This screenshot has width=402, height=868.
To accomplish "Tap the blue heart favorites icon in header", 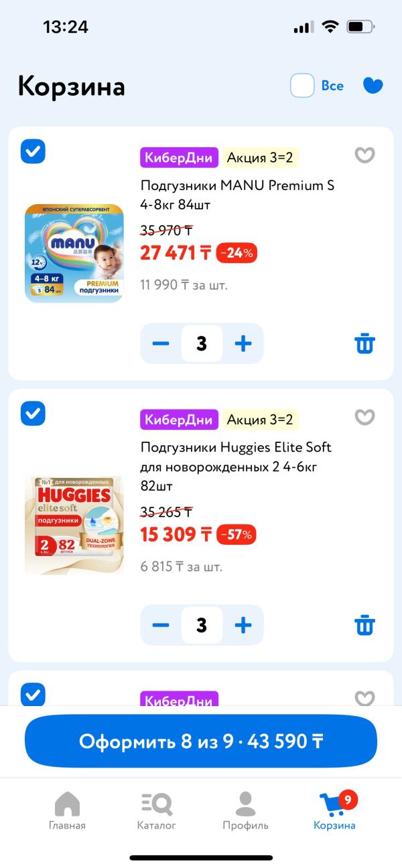I will 373,86.
